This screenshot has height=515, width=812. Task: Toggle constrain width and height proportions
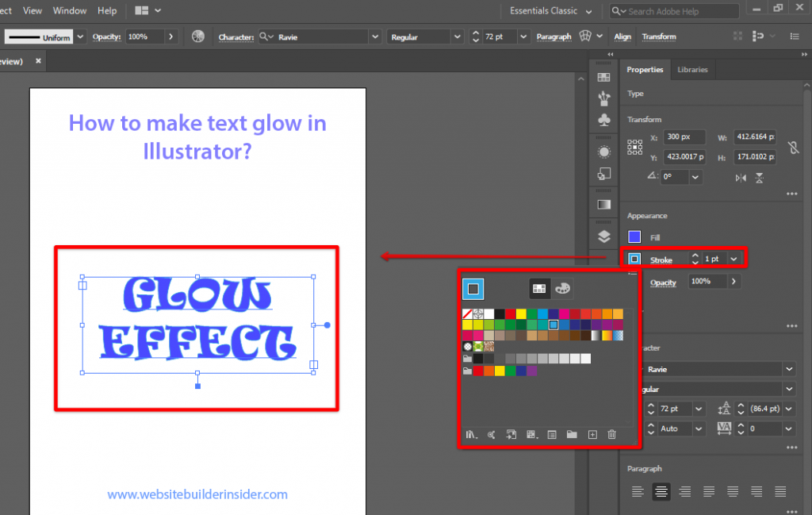[x=793, y=148]
